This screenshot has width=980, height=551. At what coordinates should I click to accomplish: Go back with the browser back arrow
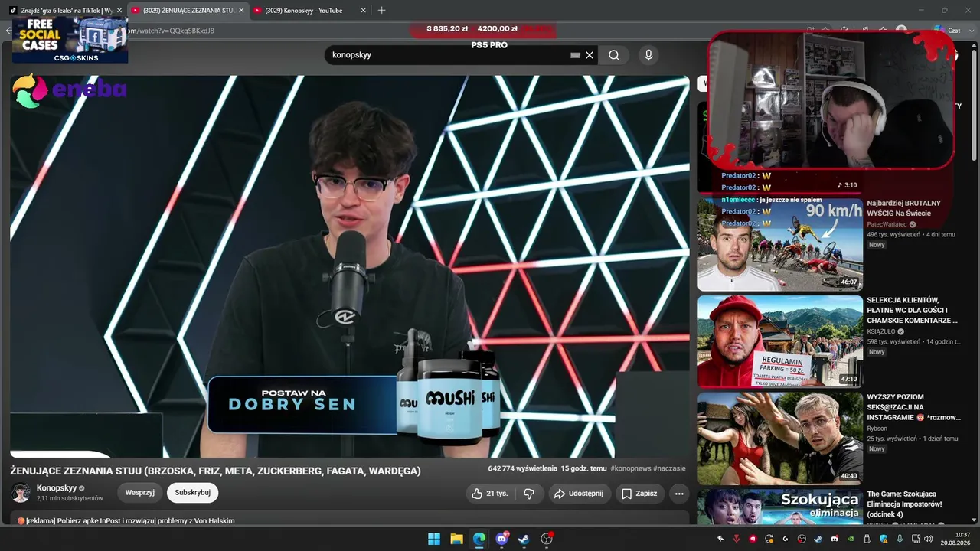pyautogui.click(x=8, y=31)
